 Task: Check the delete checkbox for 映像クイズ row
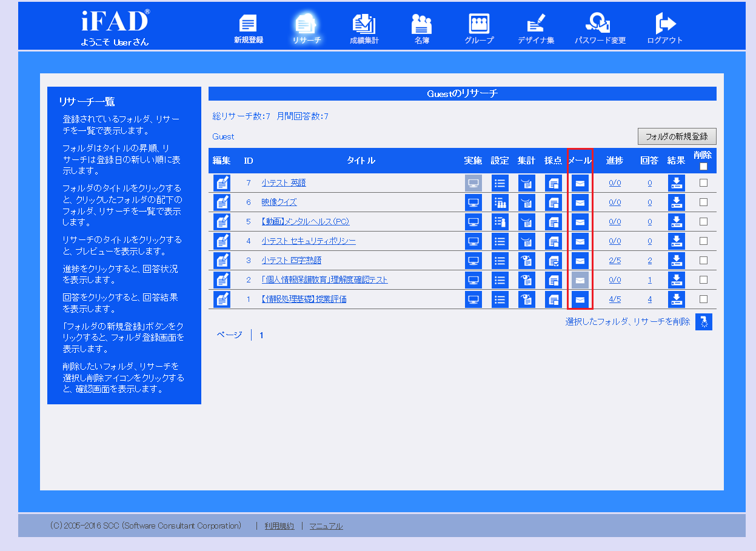pyautogui.click(x=703, y=202)
